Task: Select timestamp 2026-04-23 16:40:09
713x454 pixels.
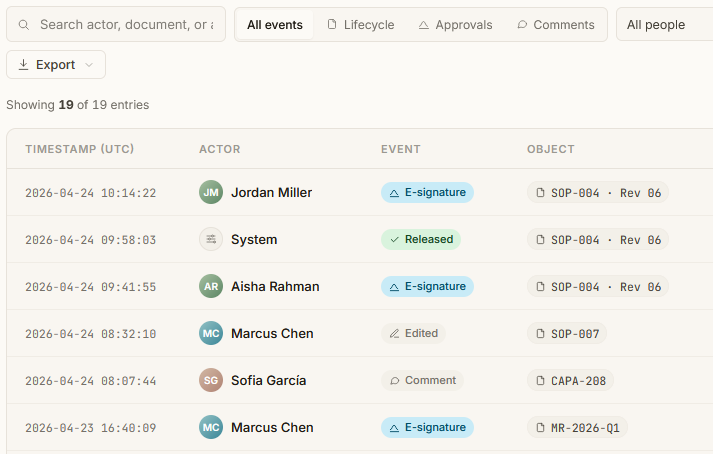Action: pos(90,428)
